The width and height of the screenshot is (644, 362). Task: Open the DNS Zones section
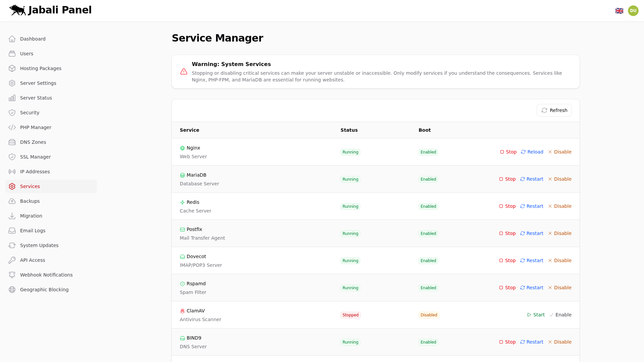[33, 142]
